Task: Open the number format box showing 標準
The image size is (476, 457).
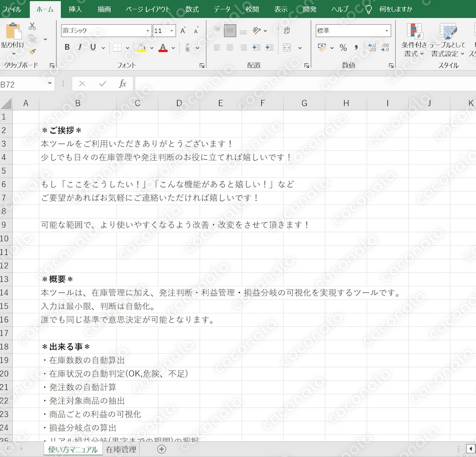Action: point(353,30)
